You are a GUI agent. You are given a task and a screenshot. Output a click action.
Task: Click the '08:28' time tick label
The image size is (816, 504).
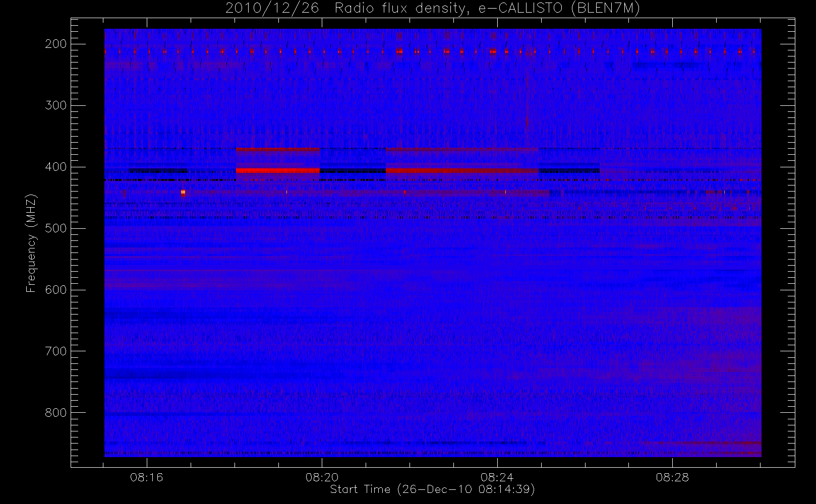click(x=672, y=477)
